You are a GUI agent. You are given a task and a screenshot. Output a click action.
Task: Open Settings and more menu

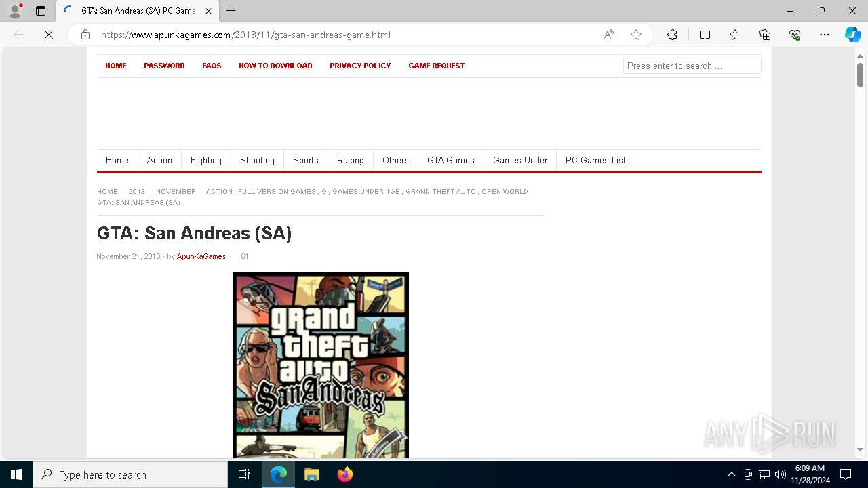(x=825, y=35)
